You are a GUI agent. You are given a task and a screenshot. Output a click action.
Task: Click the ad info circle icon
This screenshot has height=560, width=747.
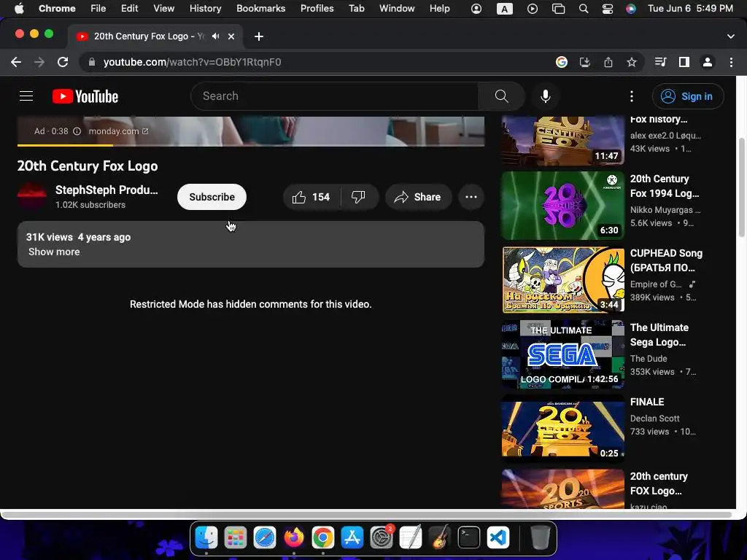(77, 131)
